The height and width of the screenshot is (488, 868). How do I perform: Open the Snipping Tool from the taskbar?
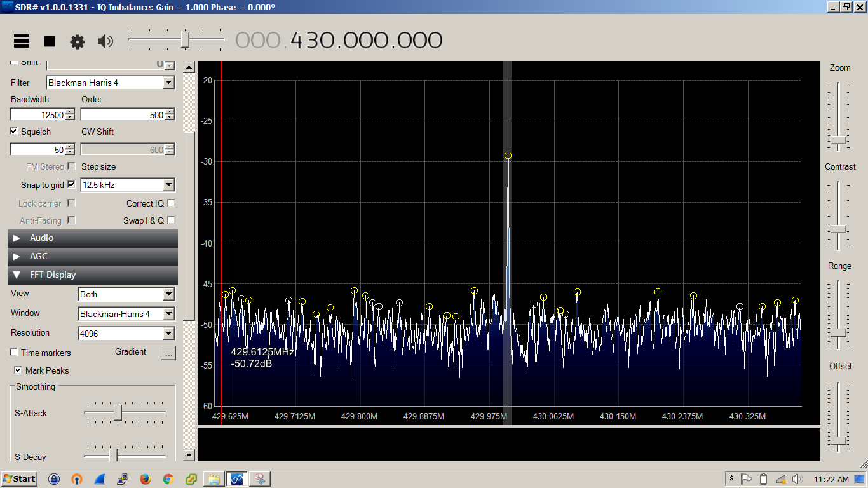259,479
